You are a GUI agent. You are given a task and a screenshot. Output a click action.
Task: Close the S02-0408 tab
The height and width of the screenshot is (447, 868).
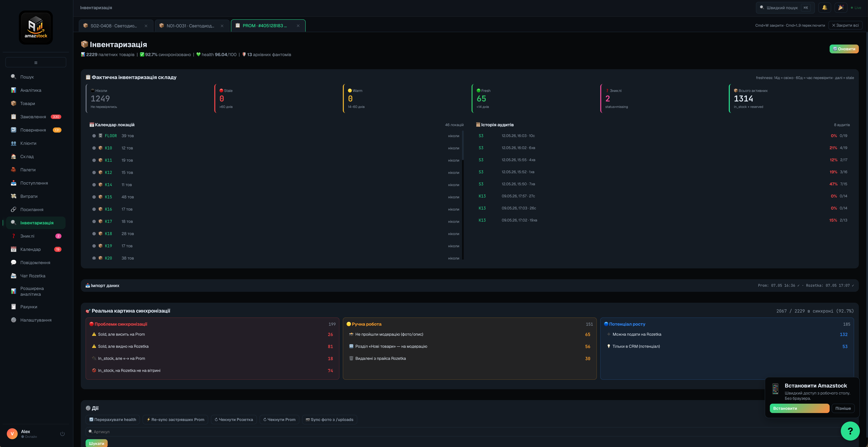146,26
